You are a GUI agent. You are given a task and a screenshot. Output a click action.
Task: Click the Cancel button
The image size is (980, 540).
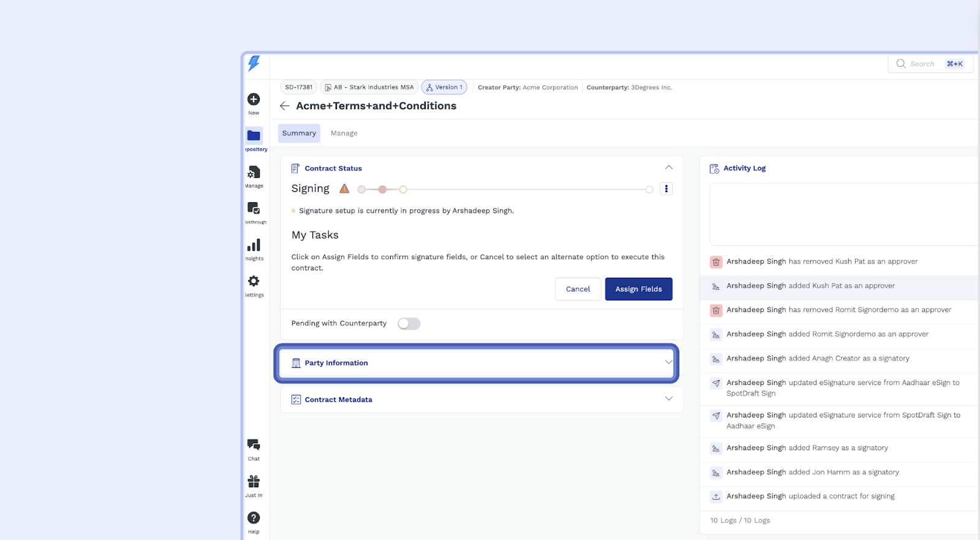click(x=578, y=289)
